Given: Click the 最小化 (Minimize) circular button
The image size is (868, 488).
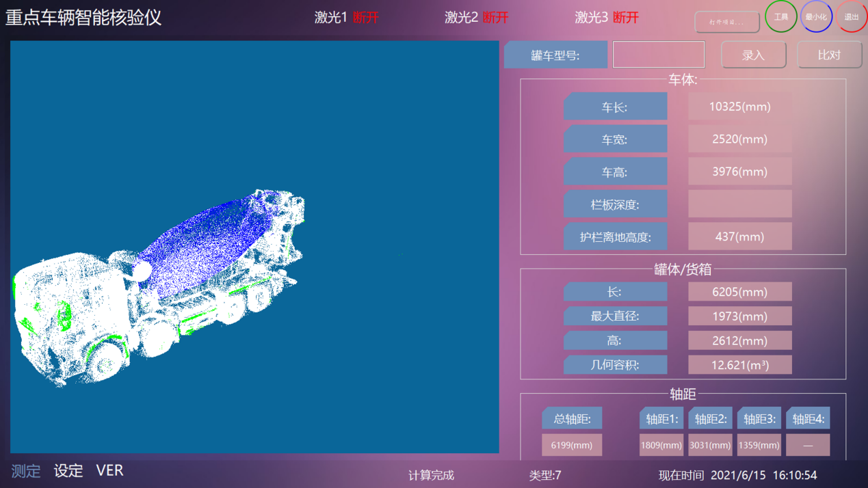Looking at the screenshot, I should coord(816,17).
